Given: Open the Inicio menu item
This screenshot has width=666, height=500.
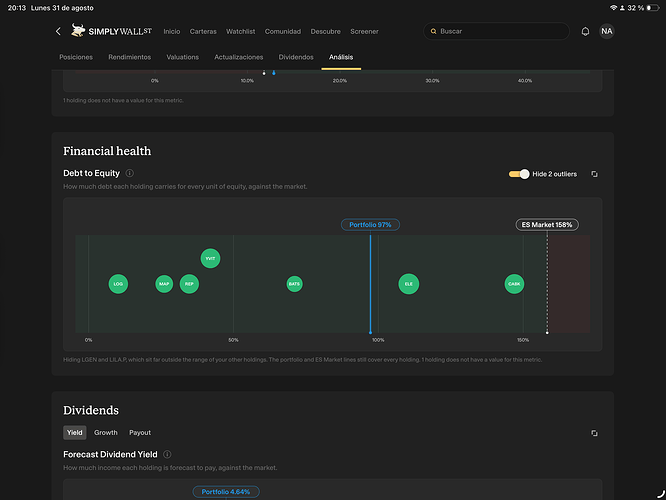Looking at the screenshot, I should [x=172, y=31].
